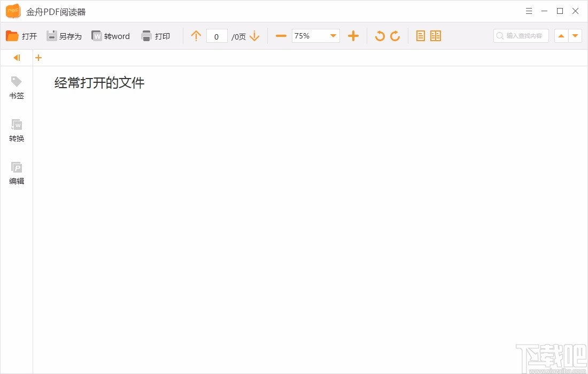Toggle two-page facing view mode

pyautogui.click(x=436, y=36)
